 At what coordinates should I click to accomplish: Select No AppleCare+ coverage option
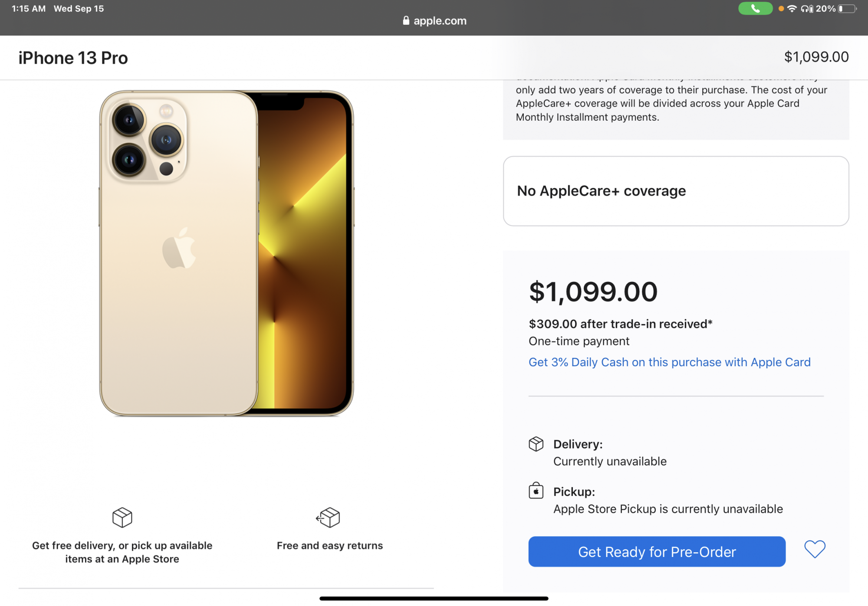676,191
